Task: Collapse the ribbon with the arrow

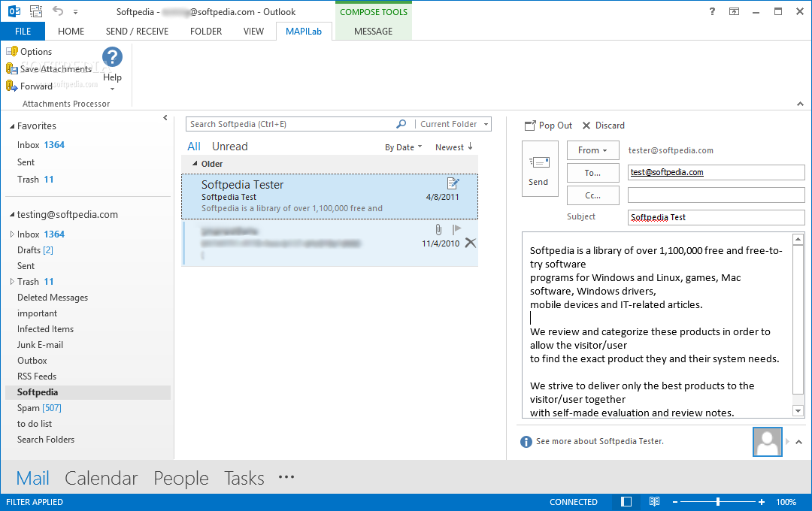Action: tap(800, 104)
